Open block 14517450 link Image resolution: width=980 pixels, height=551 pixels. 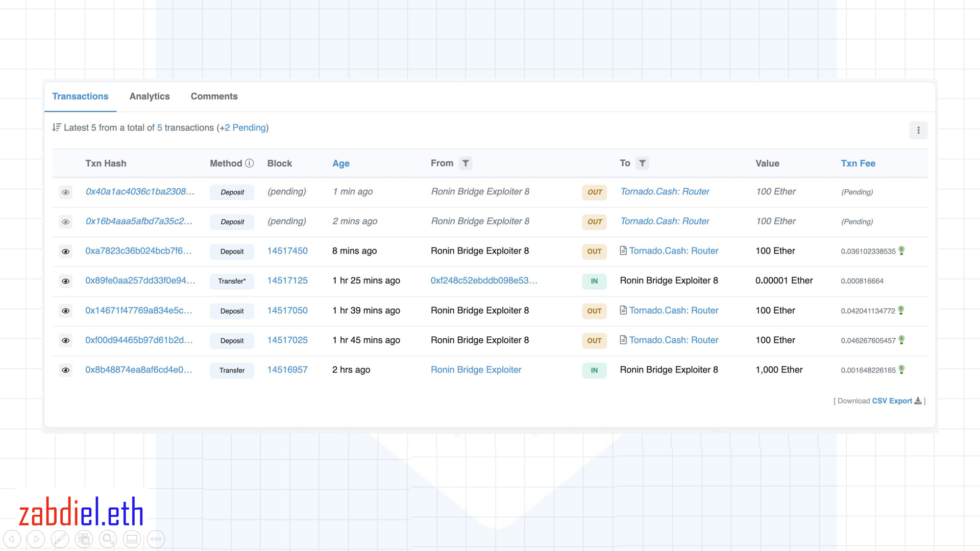(x=287, y=251)
